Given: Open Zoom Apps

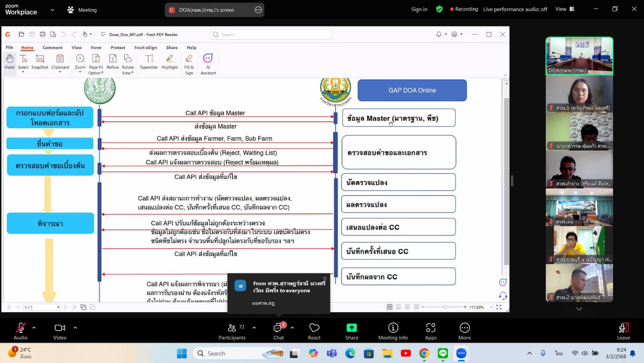Looking at the screenshot, I should (x=431, y=331).
